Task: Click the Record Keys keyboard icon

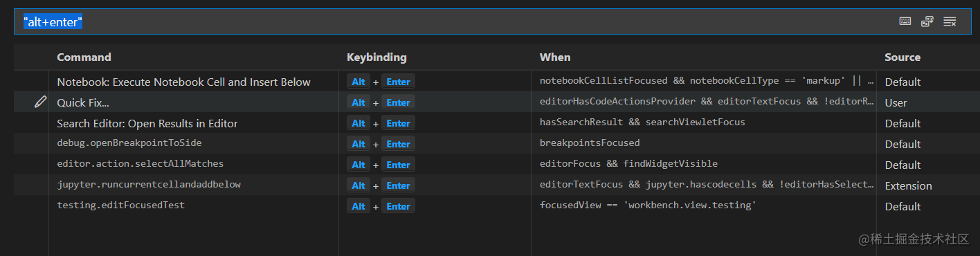Action: 905,21
